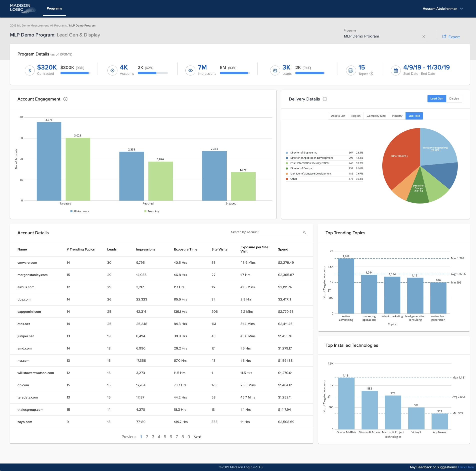
Task: Click the Next pagination button
Action: (x=197, y=437)
